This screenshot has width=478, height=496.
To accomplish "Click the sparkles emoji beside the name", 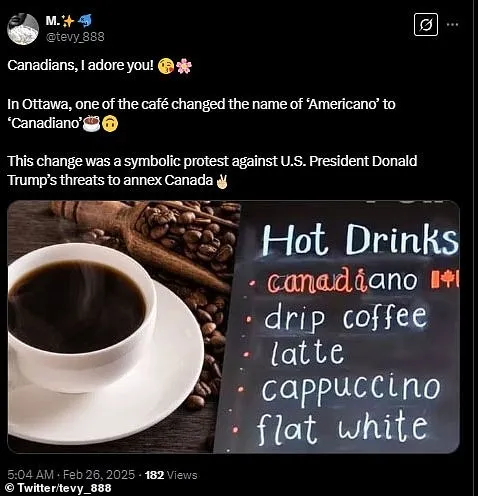I will [68, 21].
